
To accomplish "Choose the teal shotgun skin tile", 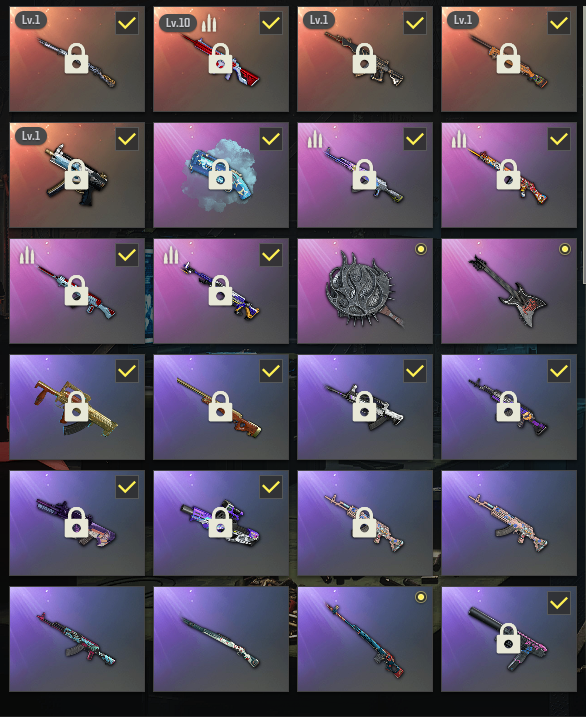I will [221, 639].
